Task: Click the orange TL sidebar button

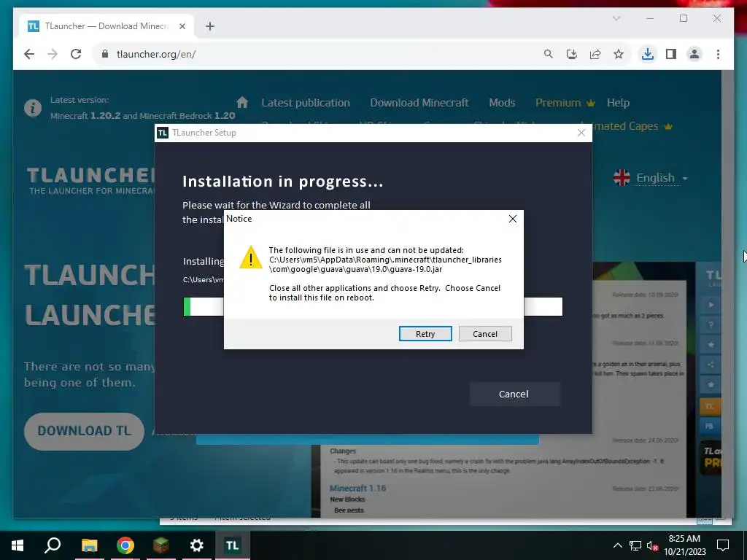Action: 710,406
